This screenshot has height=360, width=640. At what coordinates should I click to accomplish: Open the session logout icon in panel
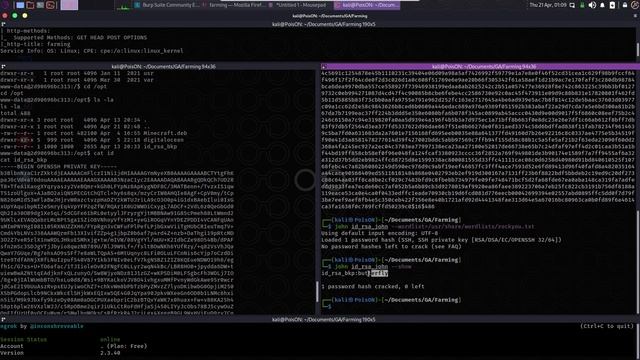coord(635,5)
